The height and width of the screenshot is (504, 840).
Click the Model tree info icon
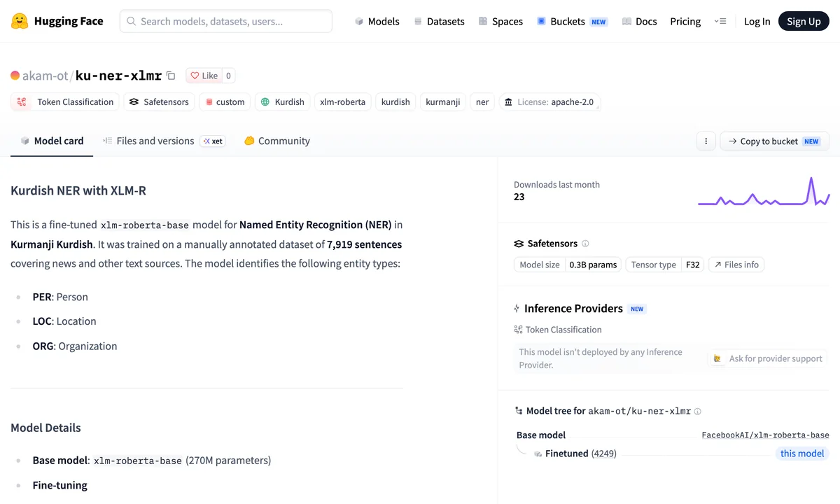pos(697,412)
